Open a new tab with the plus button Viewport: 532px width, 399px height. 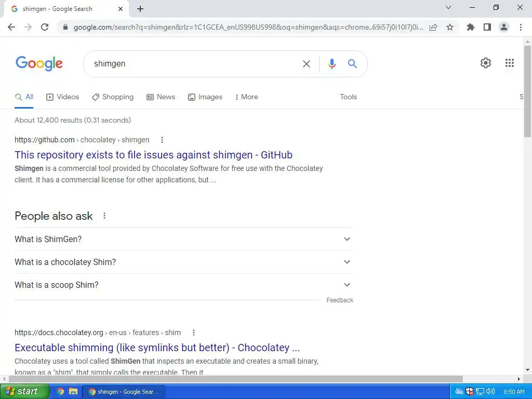point(140,9)
